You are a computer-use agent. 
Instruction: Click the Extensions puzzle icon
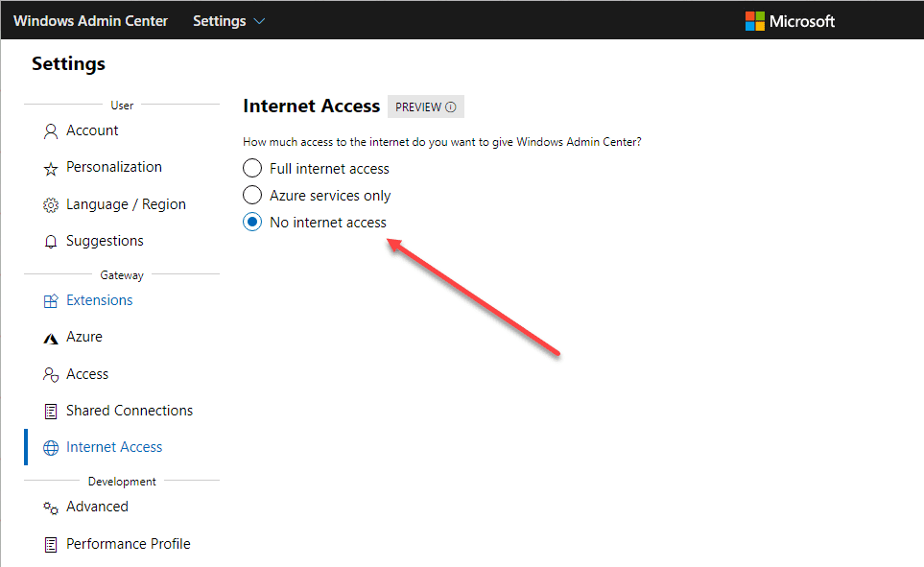pos(51,301)
